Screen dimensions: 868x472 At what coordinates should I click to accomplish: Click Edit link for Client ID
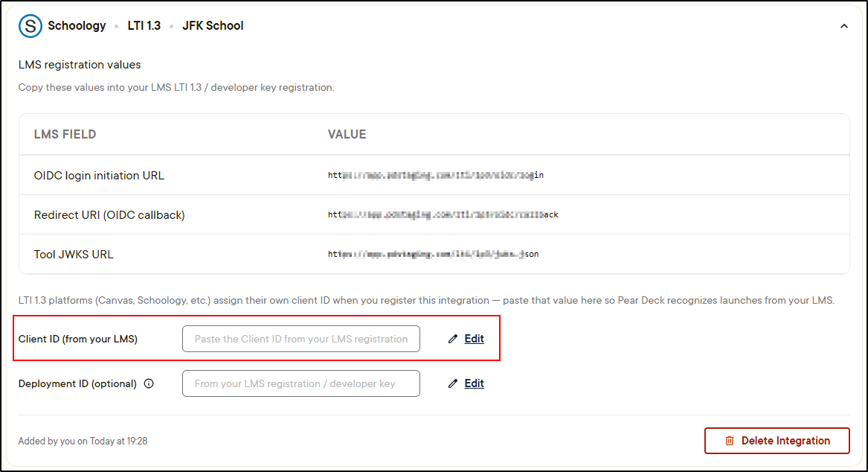pyautogui.click(x=474, y=339)
